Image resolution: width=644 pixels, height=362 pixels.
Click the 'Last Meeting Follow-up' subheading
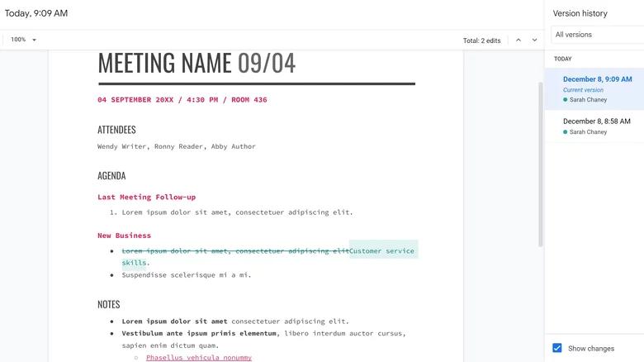pyautogui.click(x=147, y=197)
